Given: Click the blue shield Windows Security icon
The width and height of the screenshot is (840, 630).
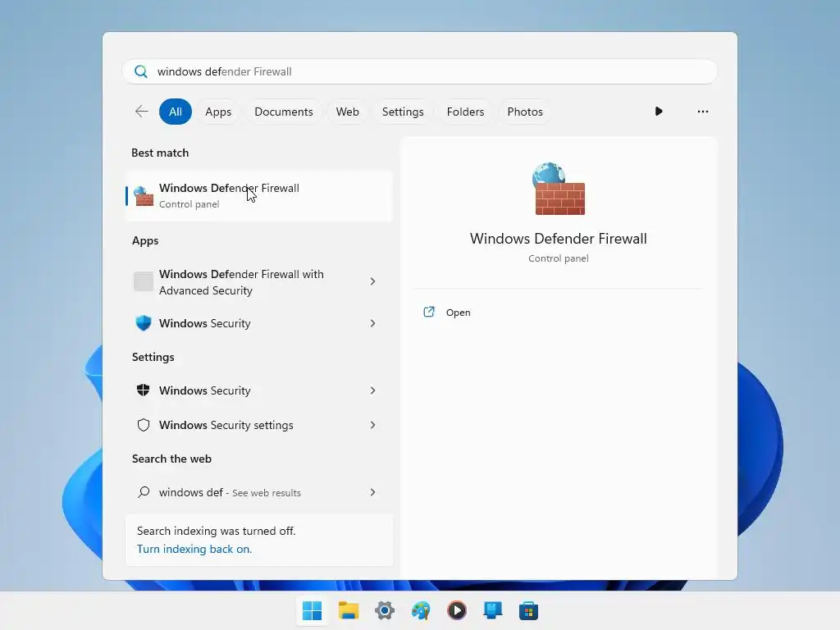Looking at the screenshot, I should click(x=143, y=323).
